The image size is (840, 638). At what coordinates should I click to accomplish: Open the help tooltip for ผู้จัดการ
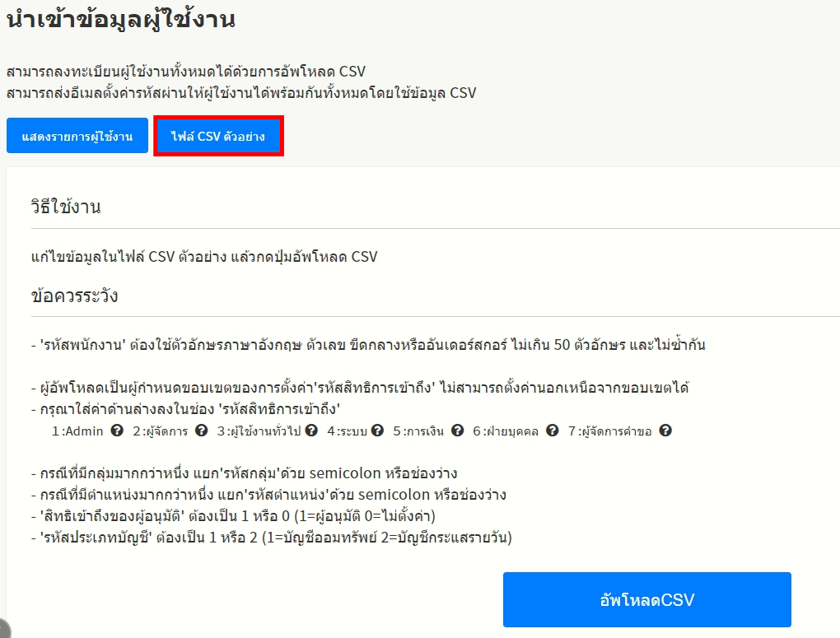click(201, 431)
